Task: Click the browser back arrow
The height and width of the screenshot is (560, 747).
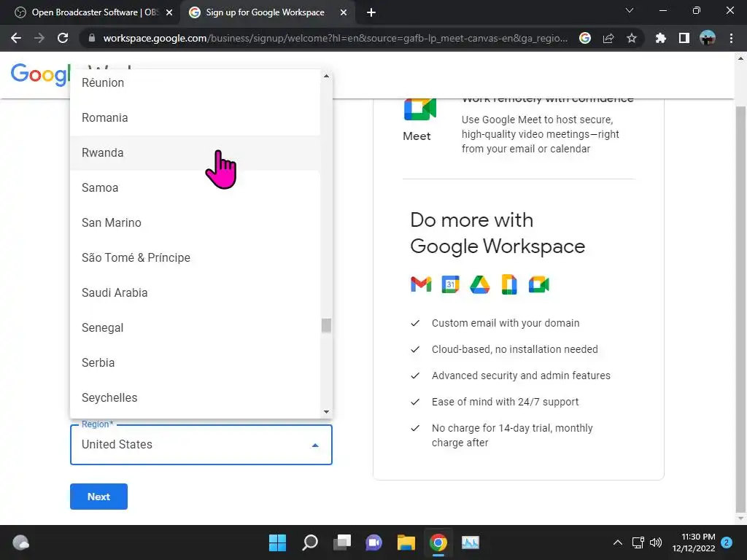Action: (16, 38)
